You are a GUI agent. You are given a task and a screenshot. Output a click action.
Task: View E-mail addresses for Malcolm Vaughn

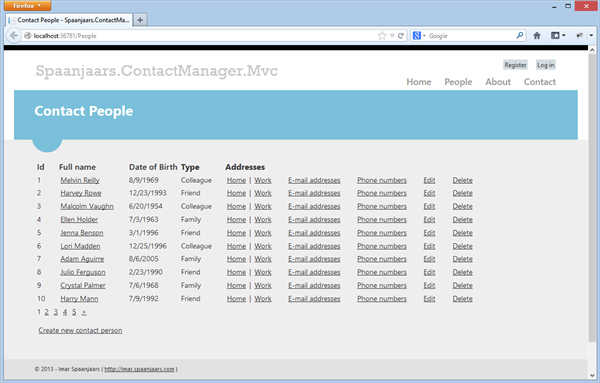pyautogui.click(x=314, y=206)
